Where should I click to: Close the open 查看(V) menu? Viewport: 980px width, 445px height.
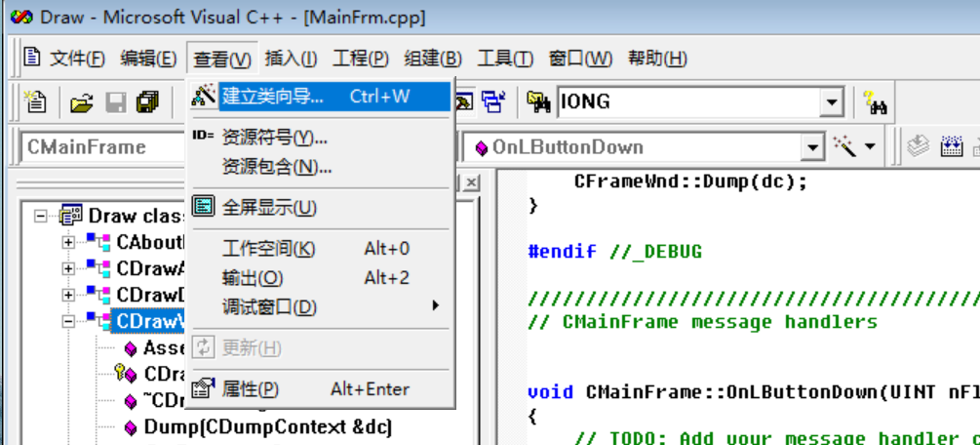[222, 59]
